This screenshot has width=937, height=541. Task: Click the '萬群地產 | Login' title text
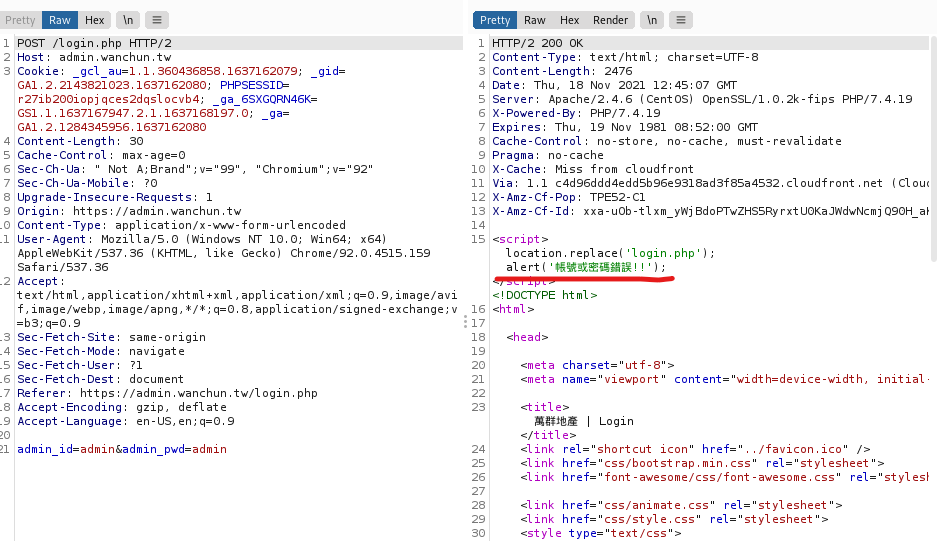(584, 421)
